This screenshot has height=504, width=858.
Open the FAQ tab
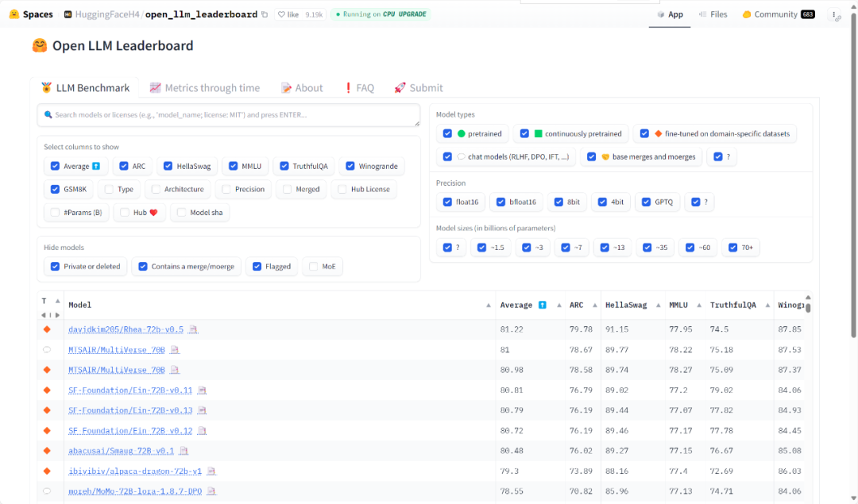pyautogui.click(x=360, y=88)
